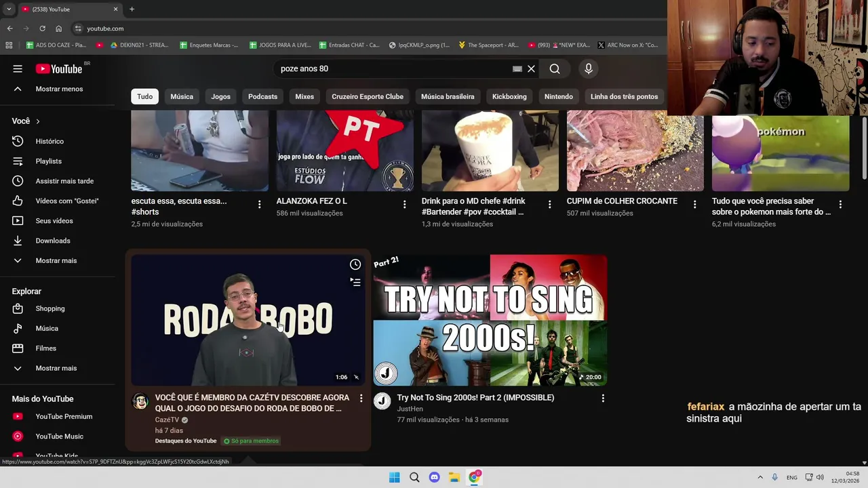Open JustHen channel avatar
This screenshot has width=868, height=488.
point(382,401)
